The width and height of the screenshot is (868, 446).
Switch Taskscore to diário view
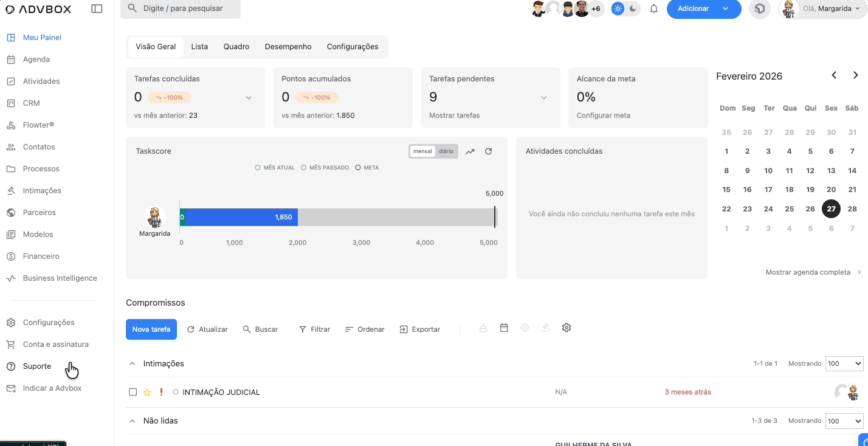click(446, 151)
